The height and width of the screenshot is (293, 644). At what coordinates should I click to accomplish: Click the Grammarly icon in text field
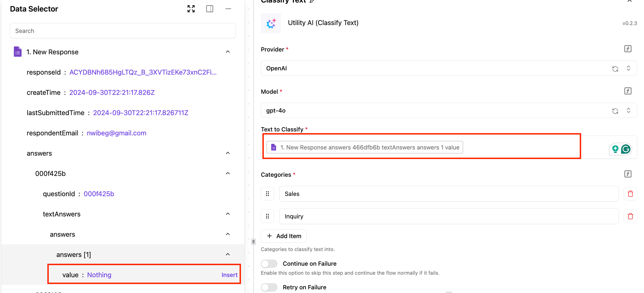[626, 149]
